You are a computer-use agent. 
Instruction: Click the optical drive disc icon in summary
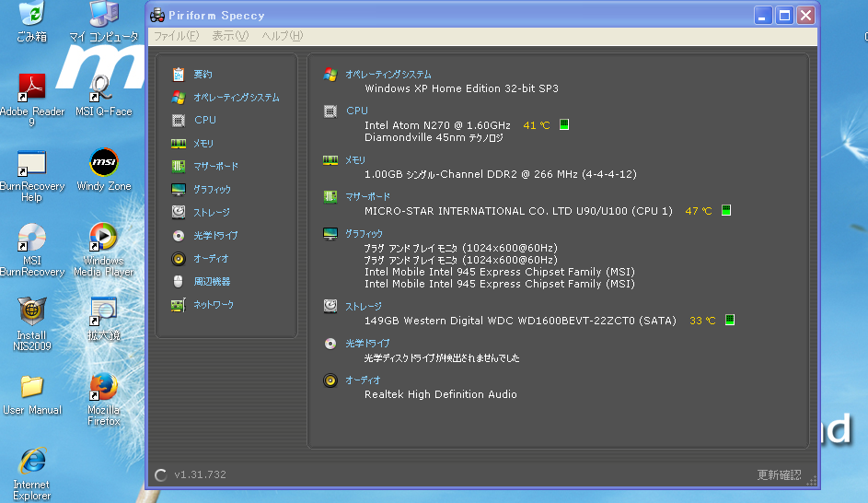pos(330,344)
